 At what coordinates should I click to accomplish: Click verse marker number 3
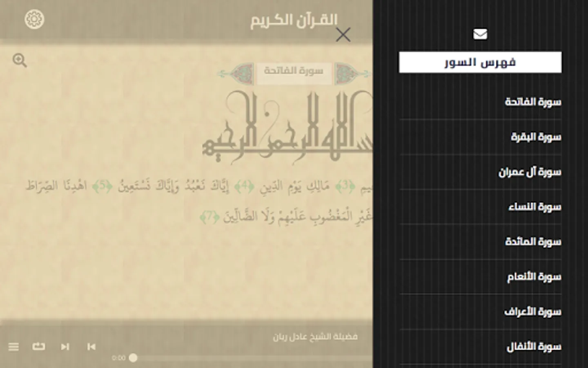tap(345, 186)
